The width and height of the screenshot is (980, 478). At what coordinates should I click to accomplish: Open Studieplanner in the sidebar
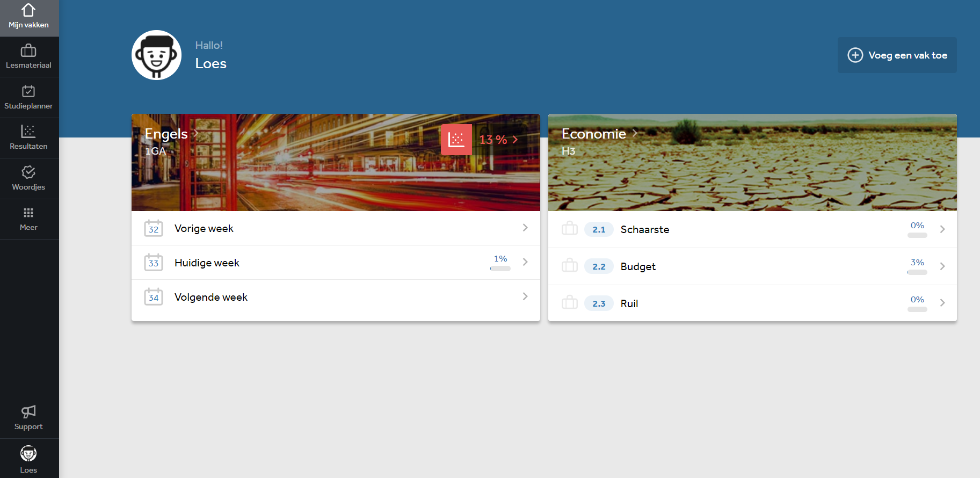[29, 97]
